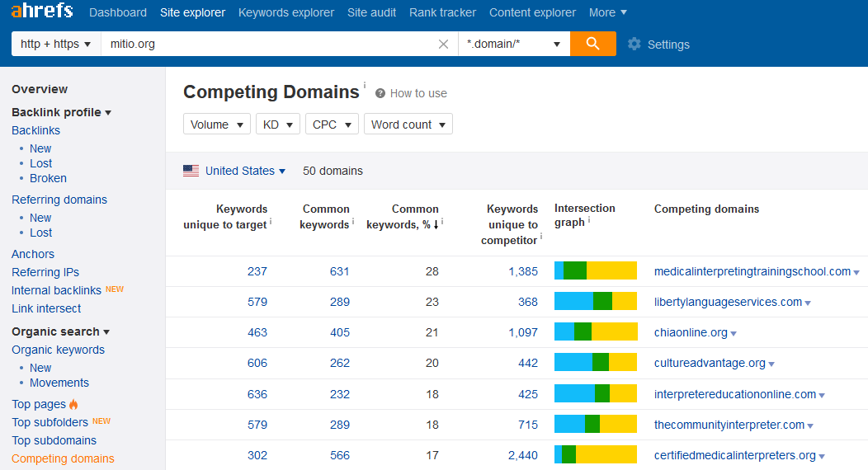The height and width of the screenshot is (470, 868).
Task: Go to Dashboard tab
Action: [118, 12]
